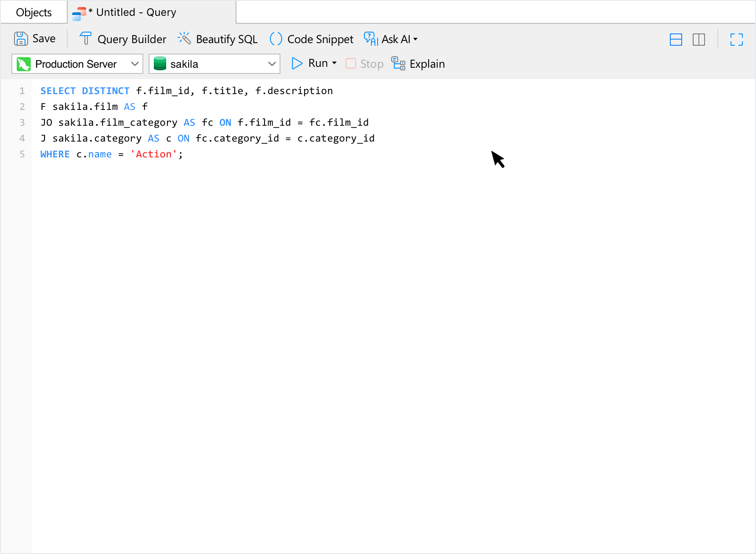Select the Untitled - Query tab
Image resolution: width=756 pixels, height=554 pixels.
[x=136, y=12]
